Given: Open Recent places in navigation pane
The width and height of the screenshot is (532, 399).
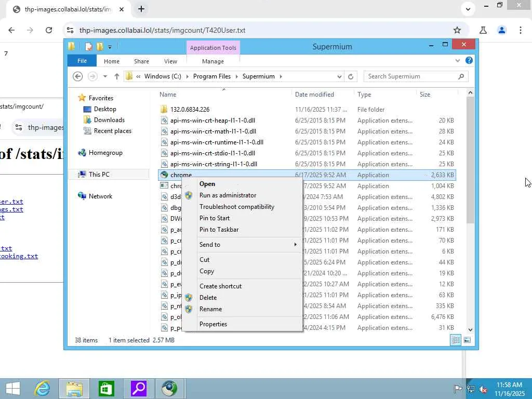Looking at the screenshot, I should click(112, 130).
